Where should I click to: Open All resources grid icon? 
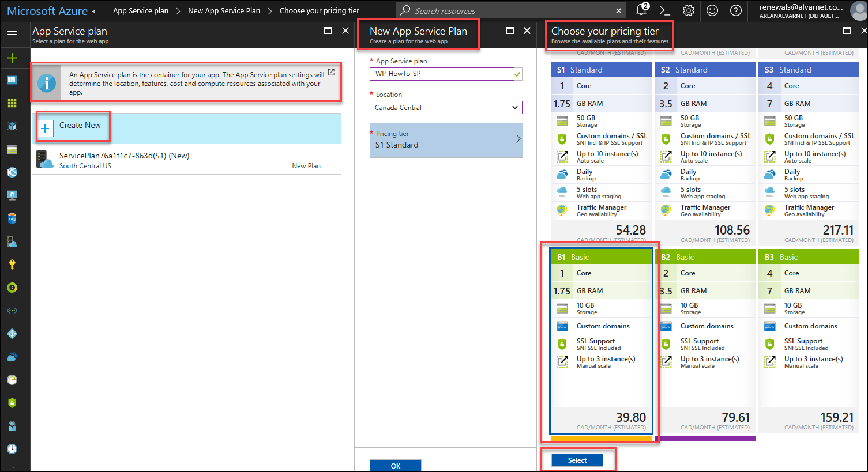pos(12,103)
